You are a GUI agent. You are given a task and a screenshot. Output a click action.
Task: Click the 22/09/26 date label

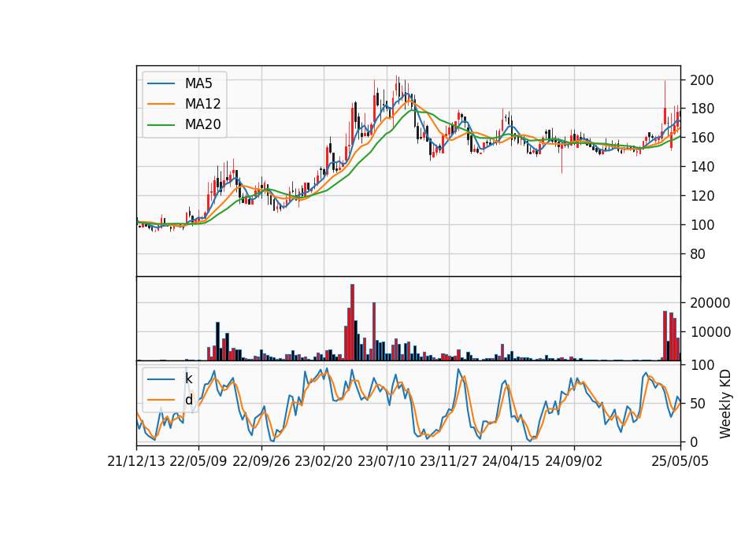(x=261, y=461)
